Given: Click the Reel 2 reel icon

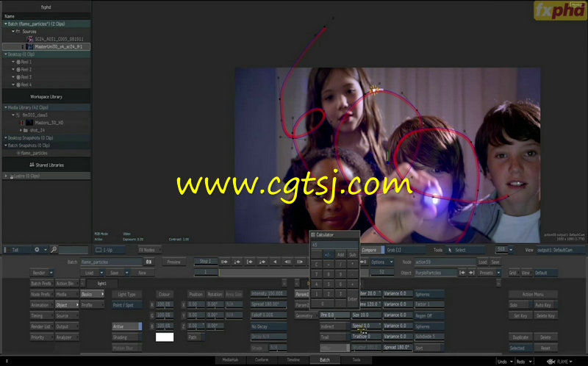Looking at the screenshot, I should click(18, 69).
